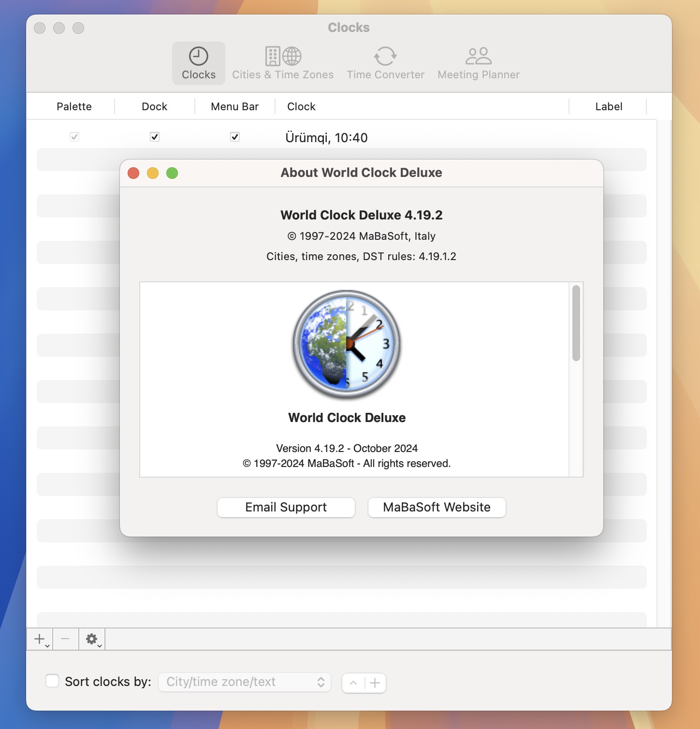Click the Palette column header
700x729 pixels.
pyautogui.click(x=74, y=106)
